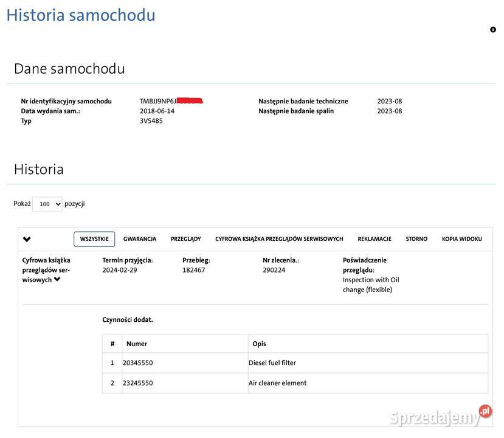Select the WSZYSTKIE filter tab

tap(94, 238)
